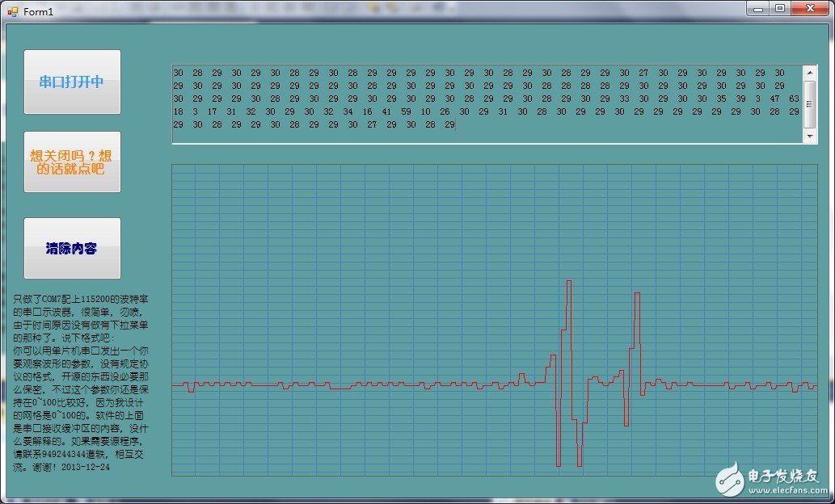Minimize the Form1 window
Image resolution: width=835 pixels, height=504 pixels.
point(758,9)
